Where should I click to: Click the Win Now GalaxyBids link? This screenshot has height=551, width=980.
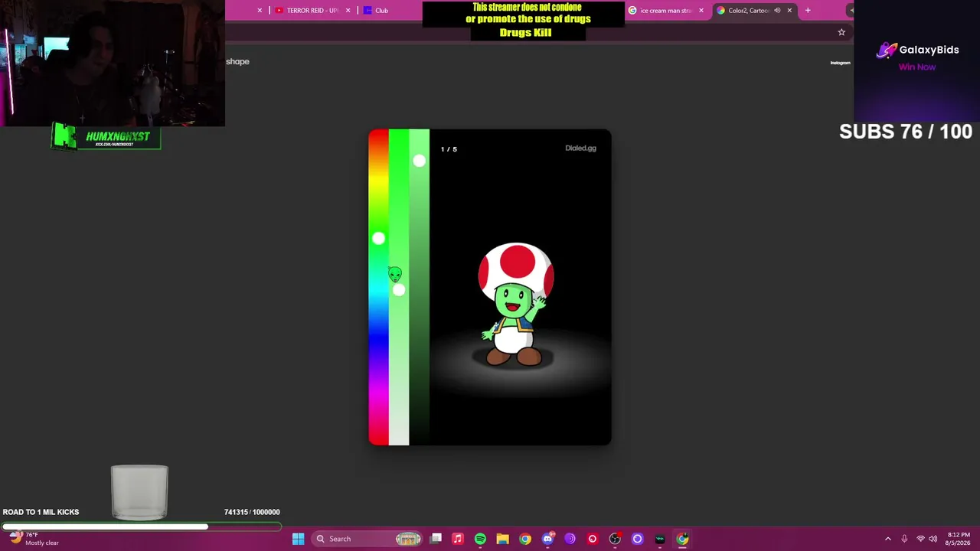point(917,67)
